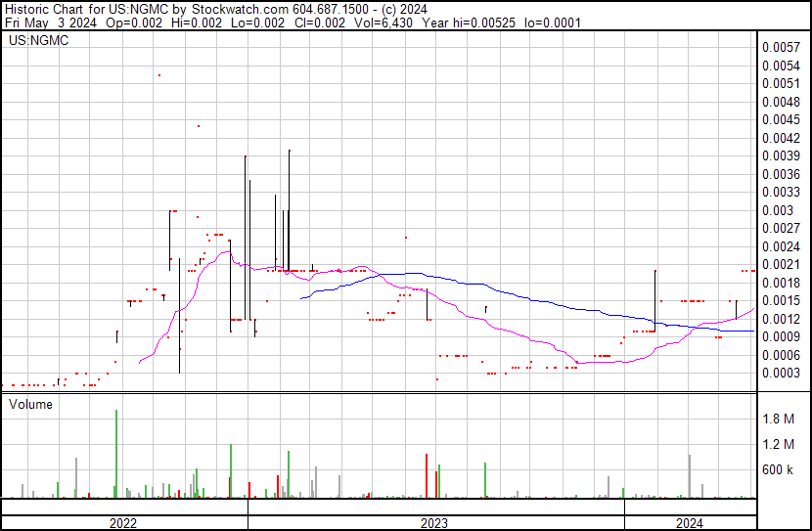Viewport: 812px width, 531px height.
Task: Click the Vol=6,430 header value
Action: click(x=383, y=22)
